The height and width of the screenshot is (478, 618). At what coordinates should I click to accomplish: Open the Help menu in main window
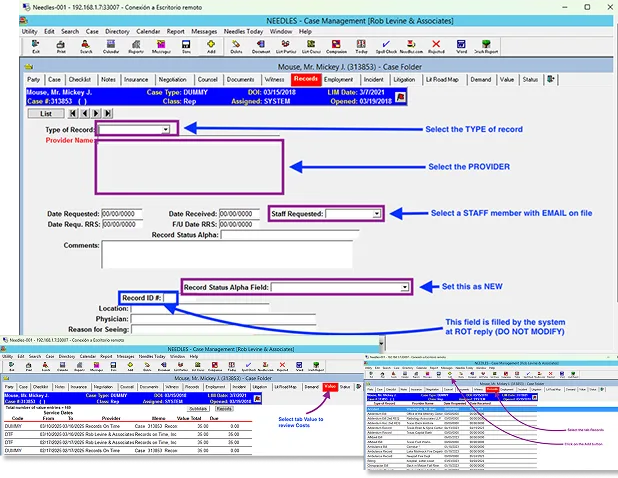click(x=305, y=32)
